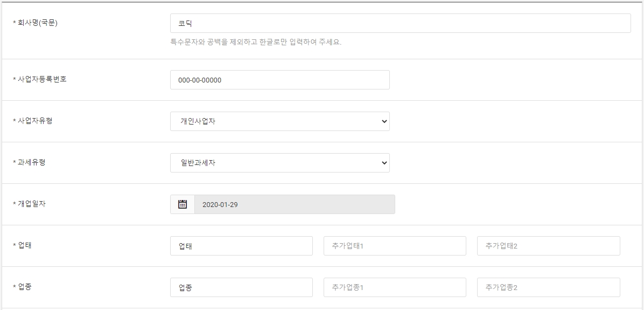This screenshot has height=310, width=644.
Task: Open the calendar icon for 개업일자
Action: pos(183,204)
